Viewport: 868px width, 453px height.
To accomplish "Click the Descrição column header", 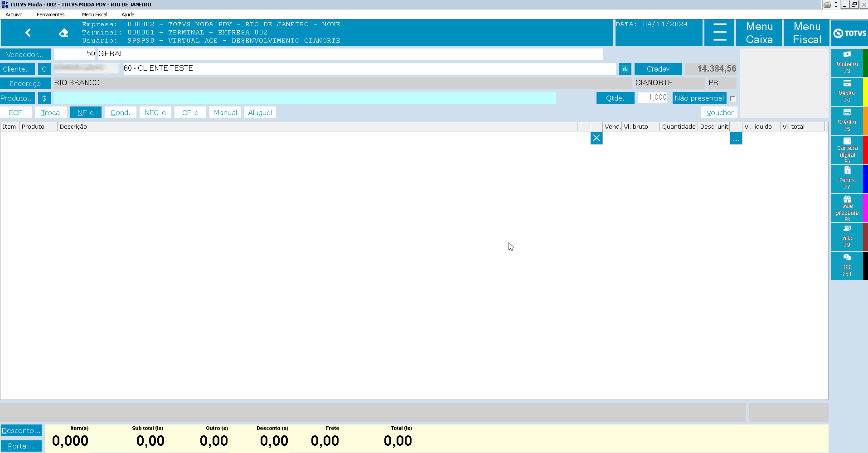I will click(317, 127).
